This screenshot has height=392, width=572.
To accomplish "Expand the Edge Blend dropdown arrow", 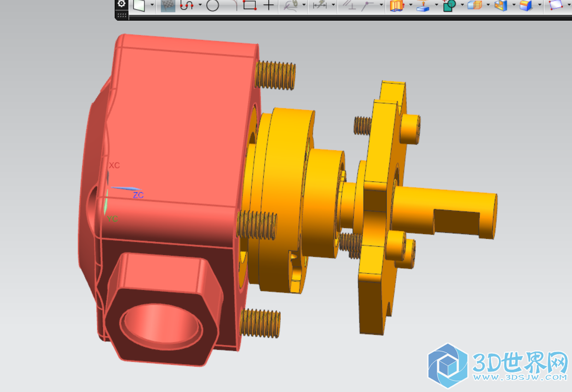I will 539,5.
